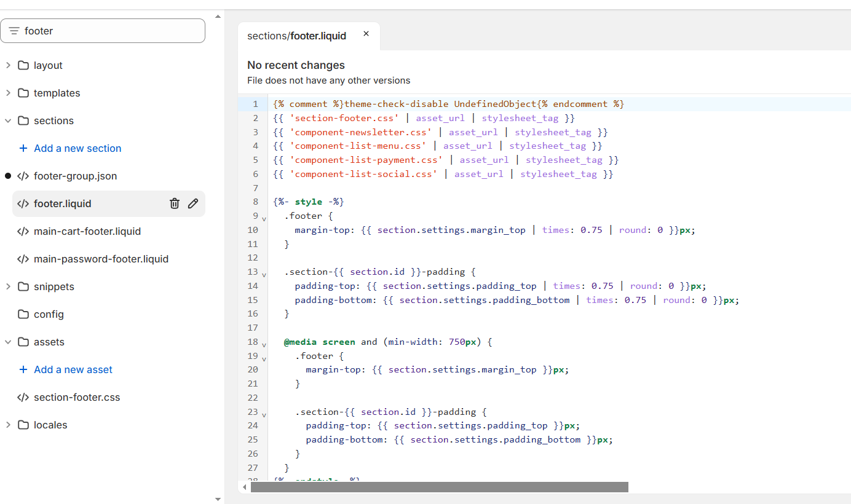Click 'component-list-menu.css' string on line 4
Image resolution: width=851 pixels, height=504 pixels.
[358, 146]
